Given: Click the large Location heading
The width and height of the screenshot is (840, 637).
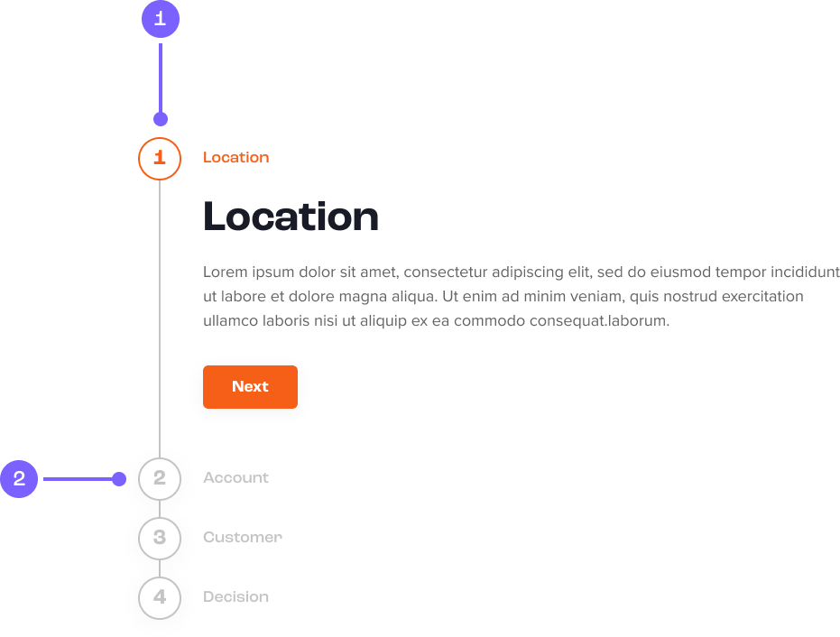Looking at the screenshot, I should coord(291,217).
